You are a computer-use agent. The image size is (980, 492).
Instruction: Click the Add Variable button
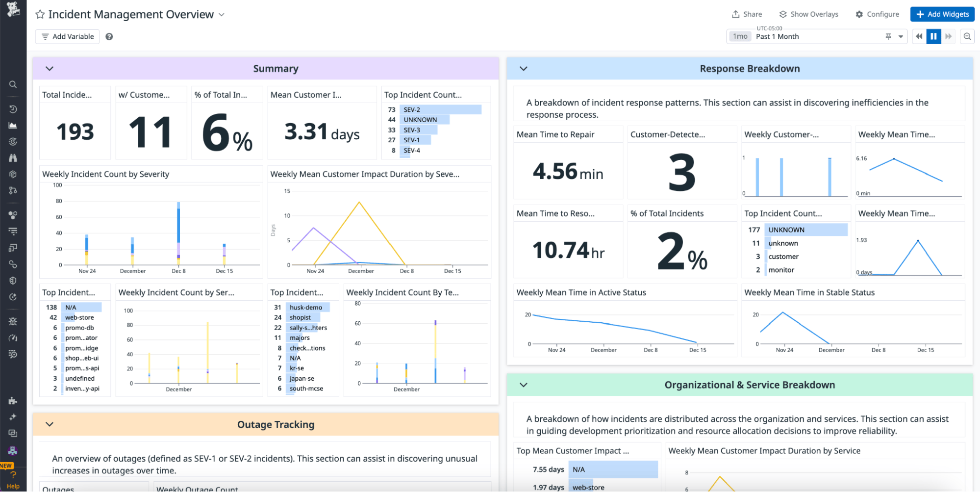click(x=68, y=37)
